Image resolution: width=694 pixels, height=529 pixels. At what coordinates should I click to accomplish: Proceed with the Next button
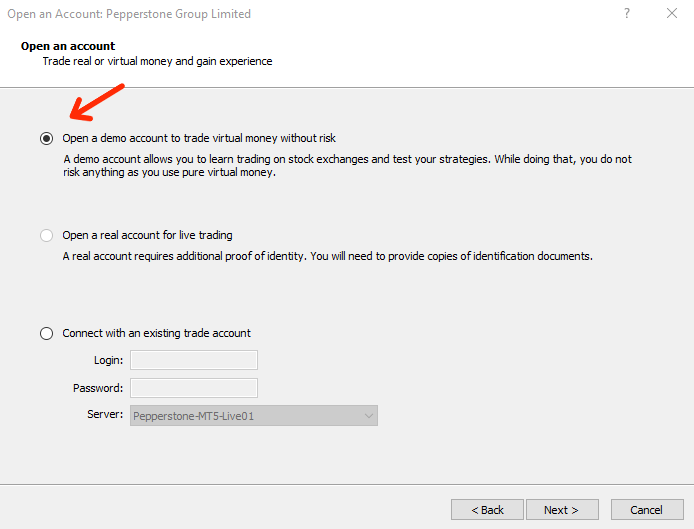[x=562, y=510]
